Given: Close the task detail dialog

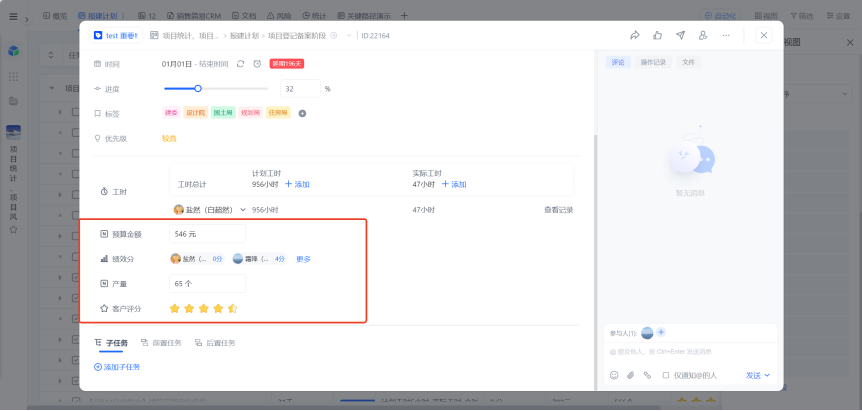Looking at the screenshot, I should [x=764, y=35].
